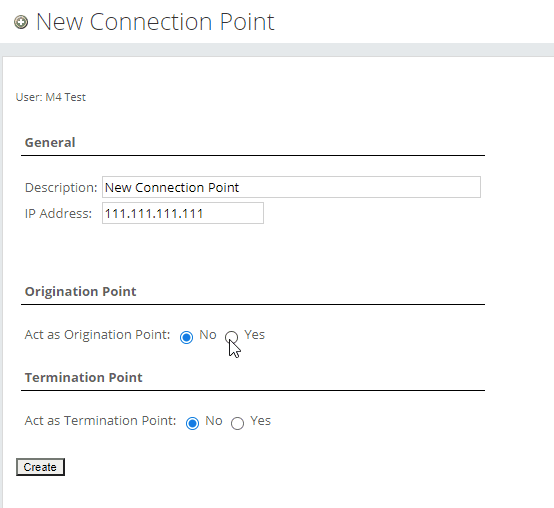
Task: Click the General section header
Action: [x=50, y=142]
